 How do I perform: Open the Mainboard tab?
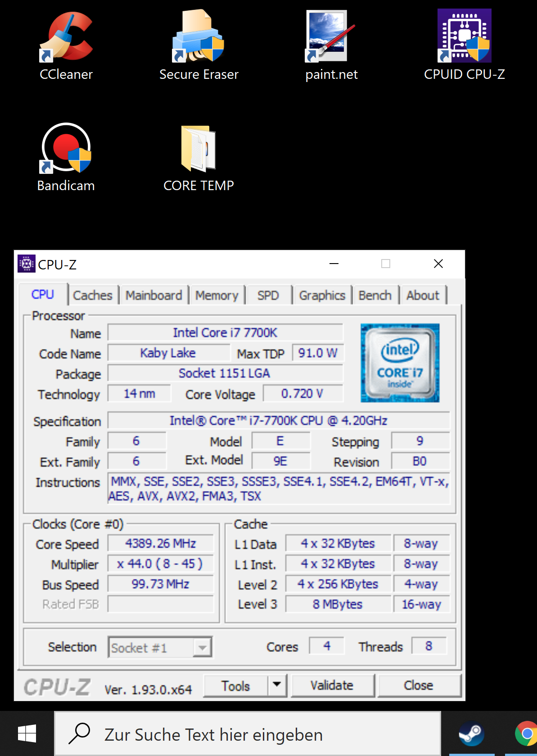(x=154, y=296)
